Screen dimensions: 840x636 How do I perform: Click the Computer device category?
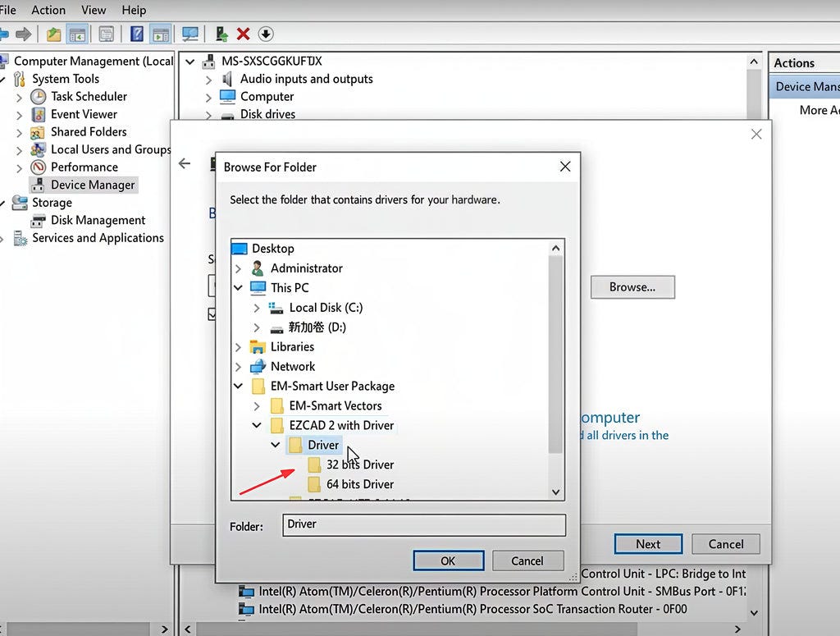[x=267, y=97]
